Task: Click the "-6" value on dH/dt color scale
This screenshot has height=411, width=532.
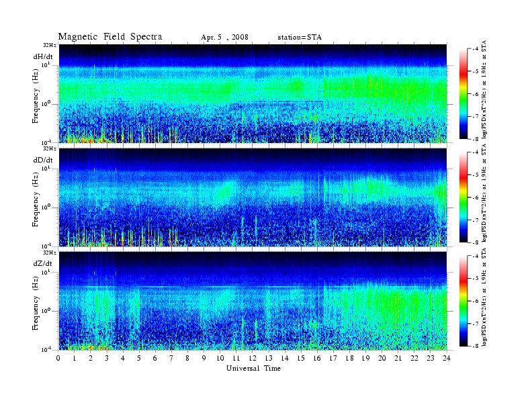Action: pyautogui.click(x=476, y=94)
